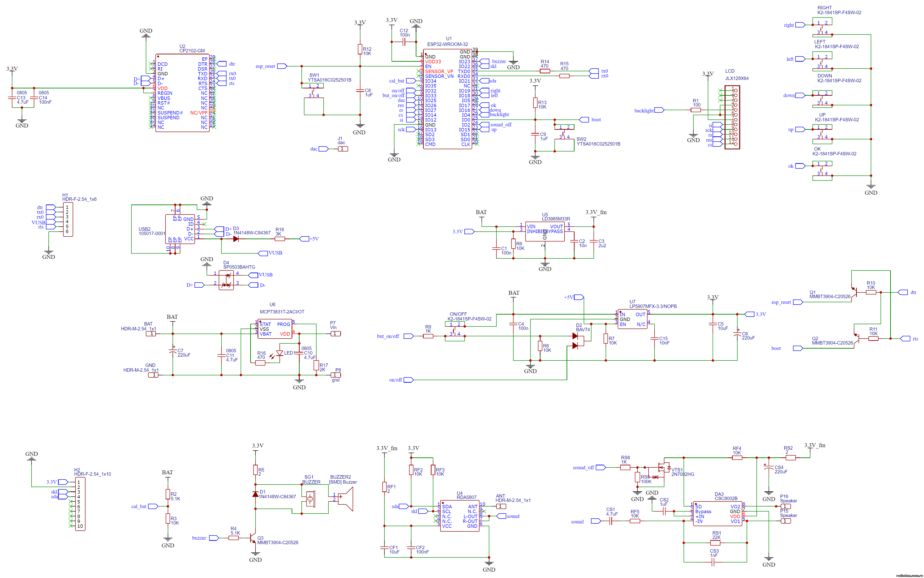Select the H1 HDR-F-2.54_1x6 header
924x578 pixels.
[68, 219]
